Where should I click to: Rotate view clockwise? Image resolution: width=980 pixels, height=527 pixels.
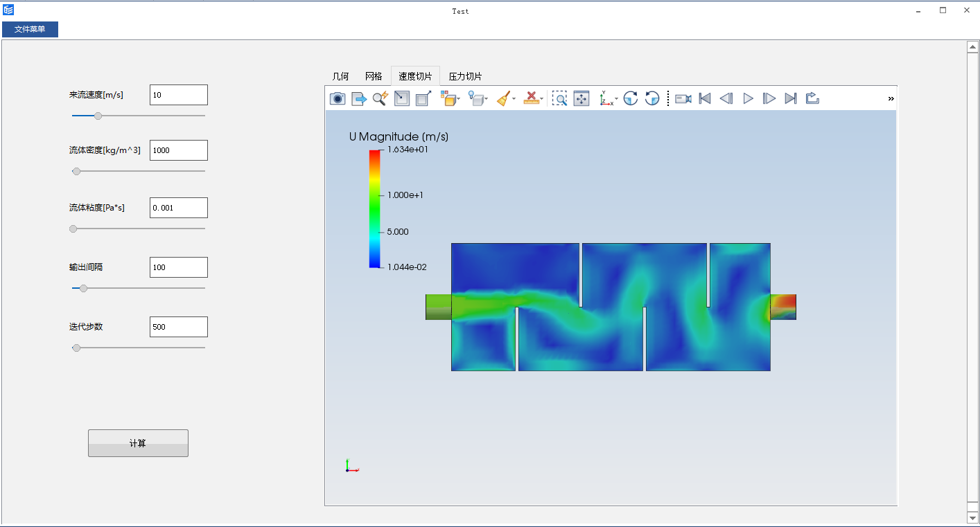(x=631, y=98)
